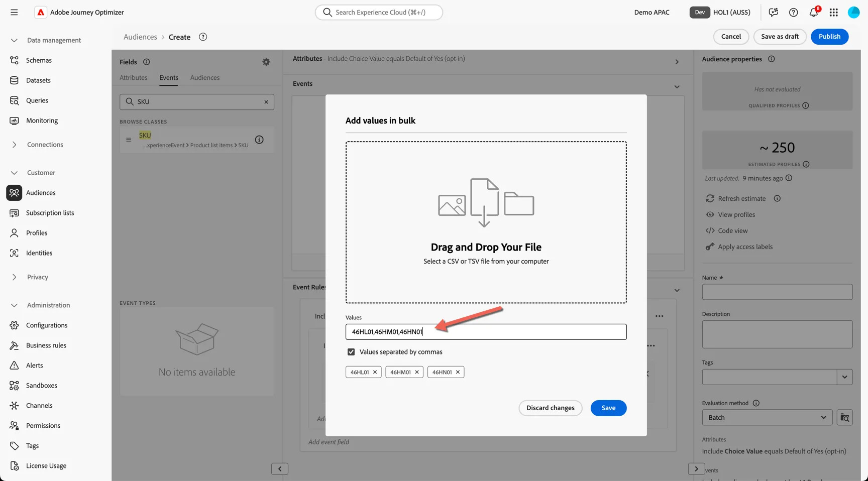Collapse the Events section chevron

[677, 87]
